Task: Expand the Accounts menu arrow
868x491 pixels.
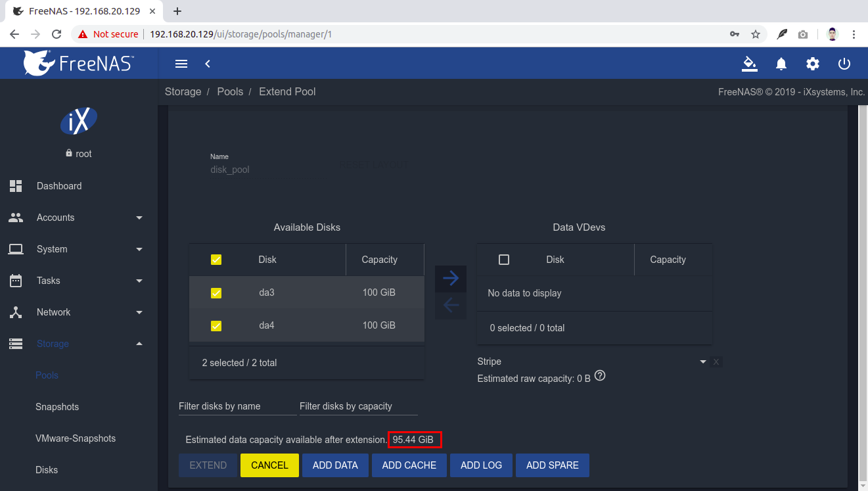Action: (x=139, y=218)
